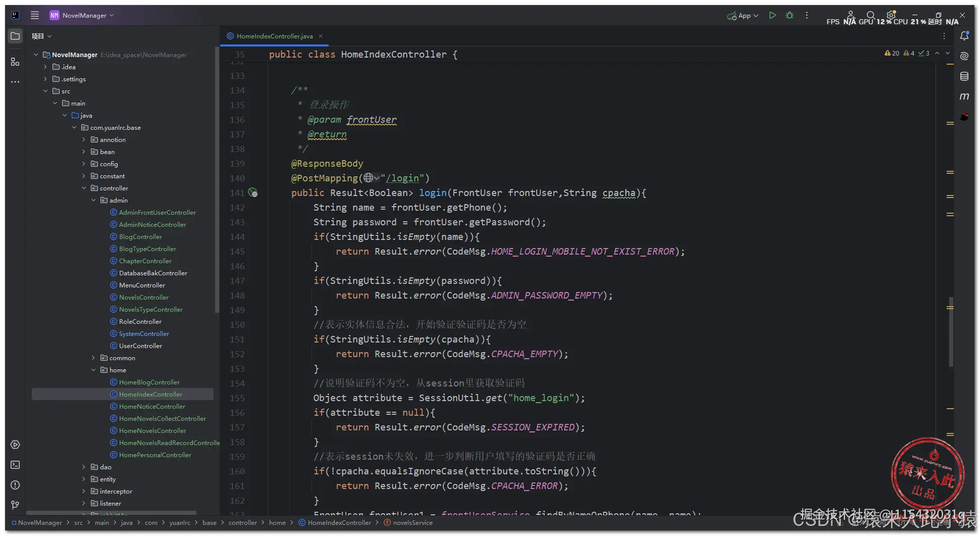This screenshot has width=980, height=536.
Task: Jump to previous highlighted problem
Action: [937, 53]
